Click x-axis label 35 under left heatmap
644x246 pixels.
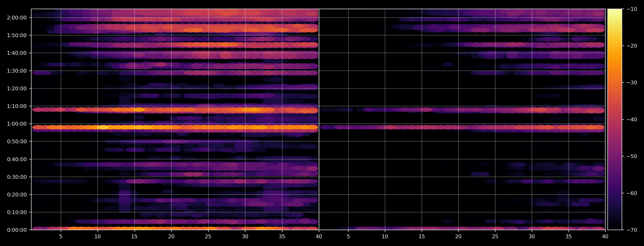(282, 236)
